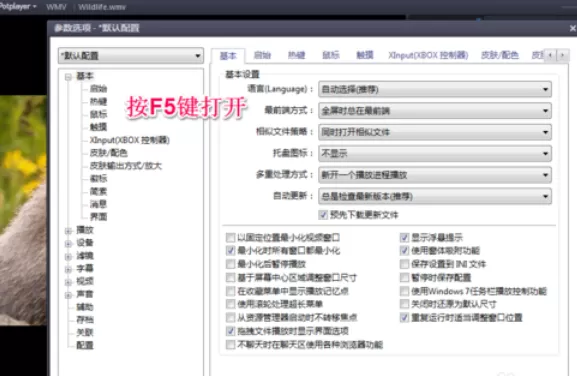This screenshot has width=577, height=376.
Task: Select 皮肤/配色 in the settings tree
Action: 109,153
